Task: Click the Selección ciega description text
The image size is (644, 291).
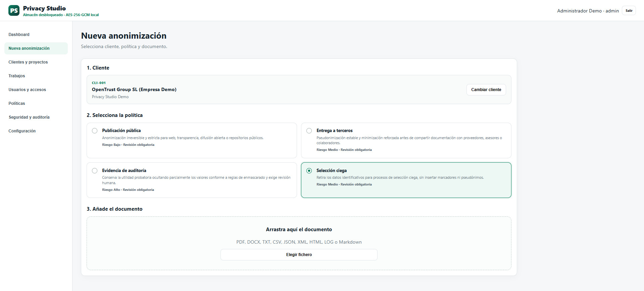Action: click(x=400, y=177)
